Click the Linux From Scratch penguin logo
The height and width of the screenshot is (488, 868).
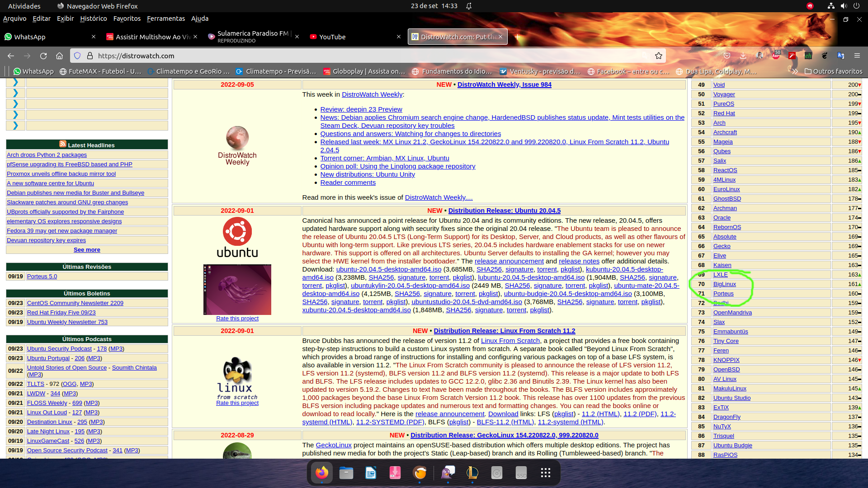(237, 378)
